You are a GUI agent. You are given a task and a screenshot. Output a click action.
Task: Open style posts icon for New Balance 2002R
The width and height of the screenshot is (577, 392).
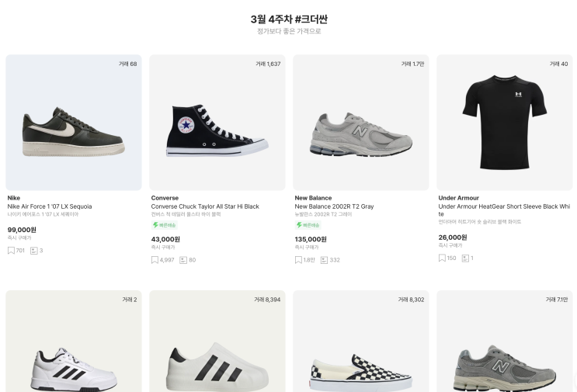[x=325, y=259]
